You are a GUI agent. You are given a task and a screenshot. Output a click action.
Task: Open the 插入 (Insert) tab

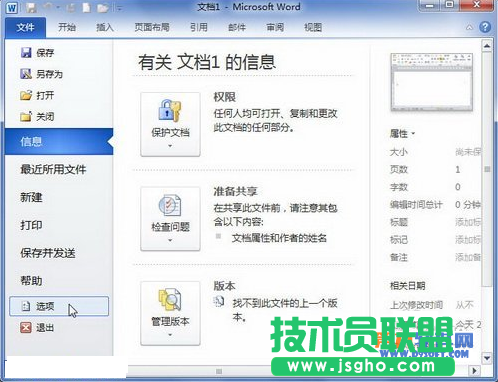click(x=105, y=27)
